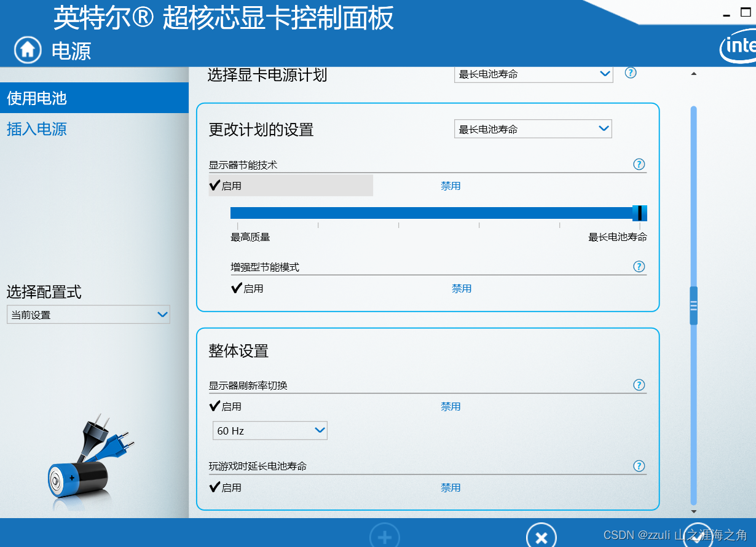Click the 更改计划的设置 heading
This screenshot has width=756, height=547.
click(261, 130)
